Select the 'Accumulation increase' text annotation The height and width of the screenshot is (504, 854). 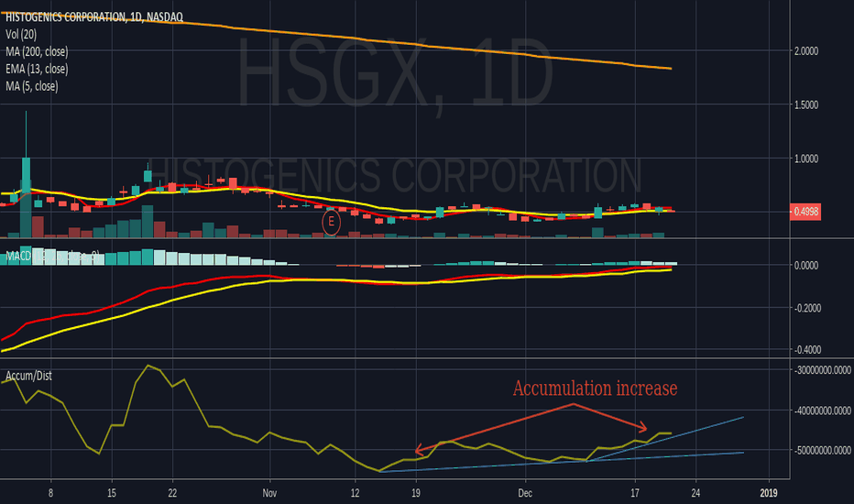tap(596, 389)
